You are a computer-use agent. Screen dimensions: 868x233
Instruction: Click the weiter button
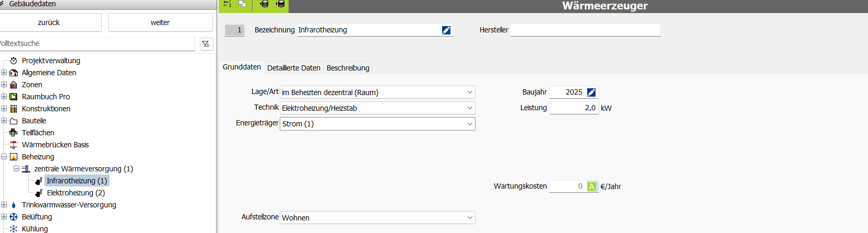[160, 22]
